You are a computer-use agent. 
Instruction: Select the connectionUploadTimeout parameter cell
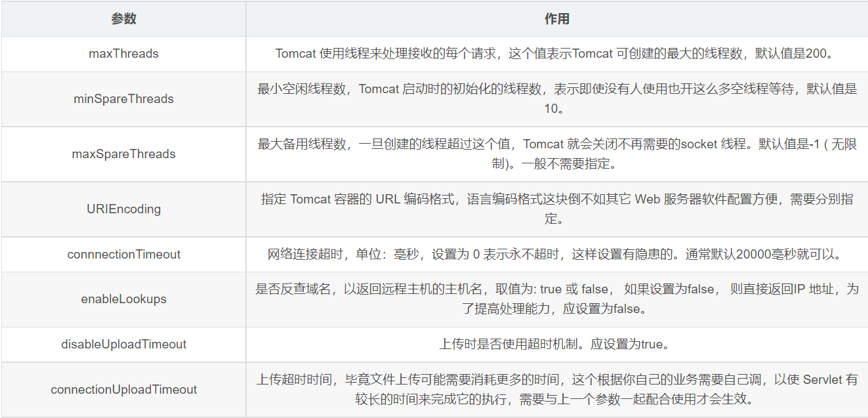tap(123, 390)
